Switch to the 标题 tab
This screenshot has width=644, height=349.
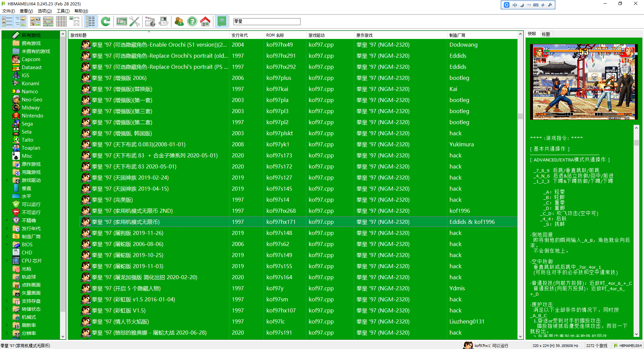point(546,34)
